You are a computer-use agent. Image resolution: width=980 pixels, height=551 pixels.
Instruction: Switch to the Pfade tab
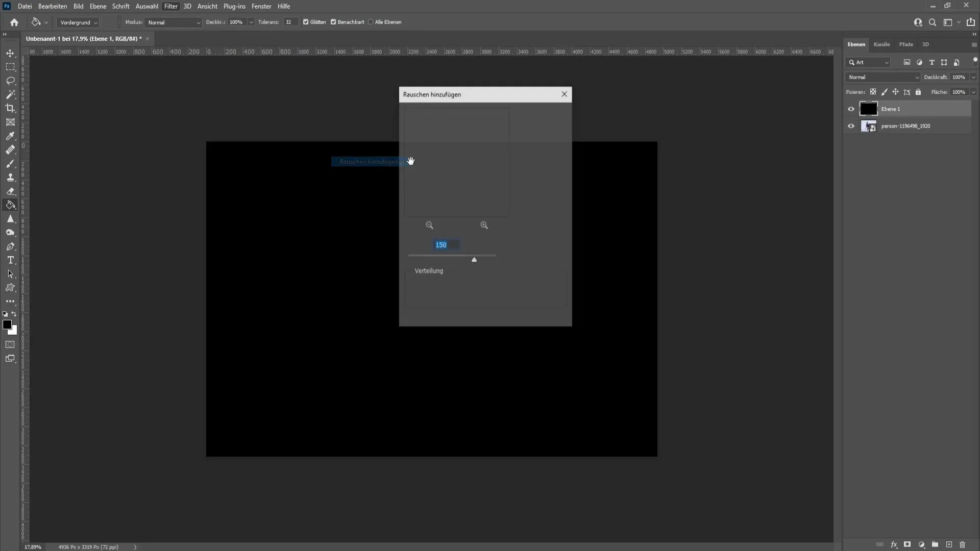pyautogui.click(x=906, y=44)
